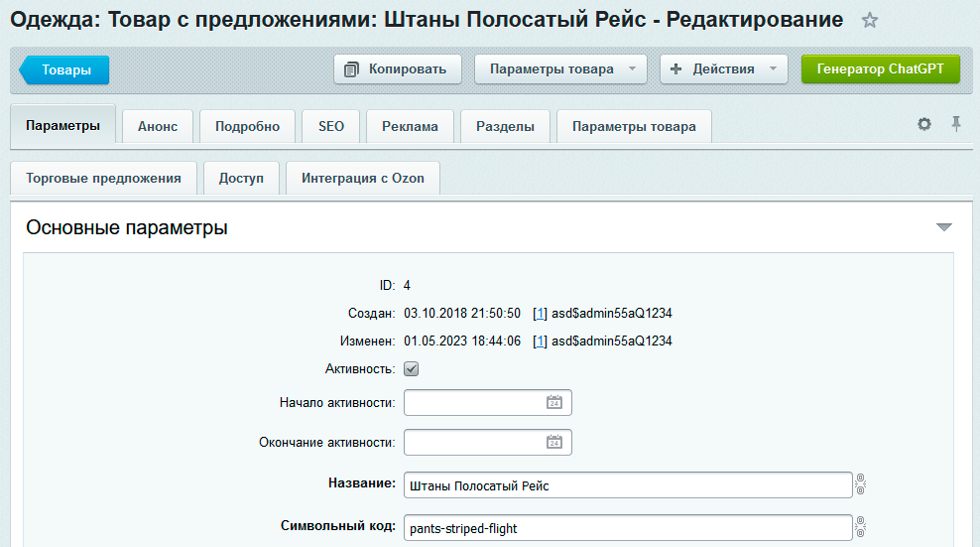Pin the tabs with pushpin icon
Screen dimensions: 980x547
coord(955,123)
